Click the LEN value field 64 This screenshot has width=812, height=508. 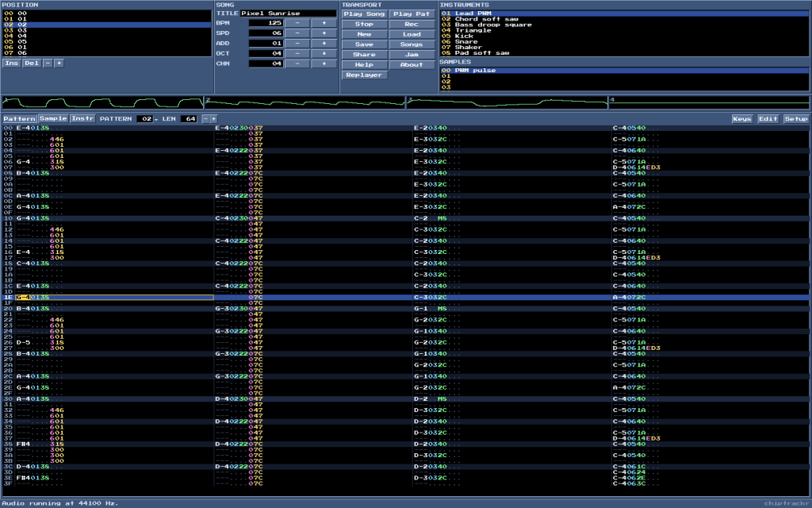coord(190,119)
